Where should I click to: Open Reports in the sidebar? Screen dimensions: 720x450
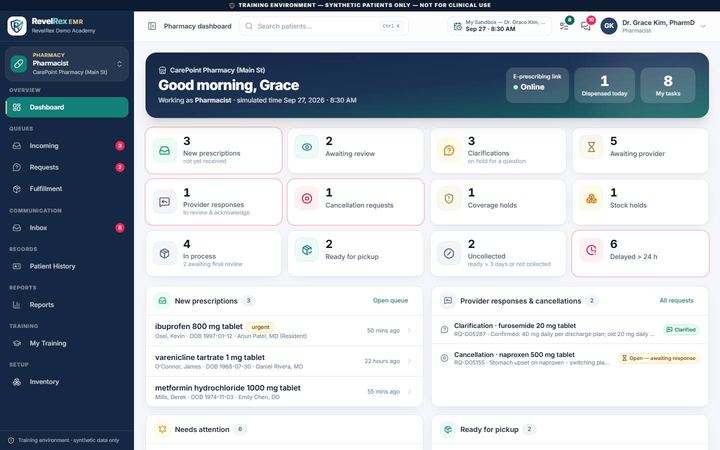(67, 305)
